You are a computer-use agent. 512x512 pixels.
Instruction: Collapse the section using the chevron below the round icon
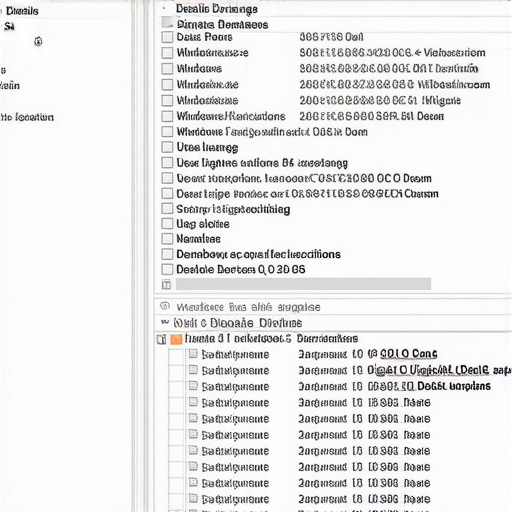tap(165, 322)
